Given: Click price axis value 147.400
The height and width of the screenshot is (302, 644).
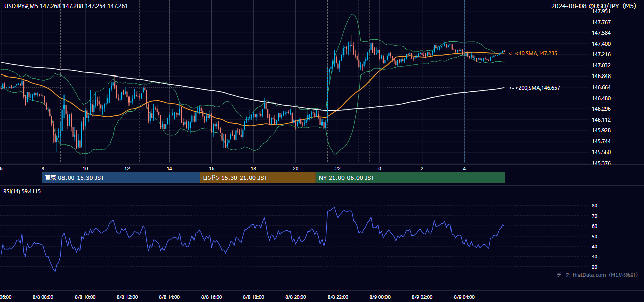Looking at the screenshot, I should point(601,44).
